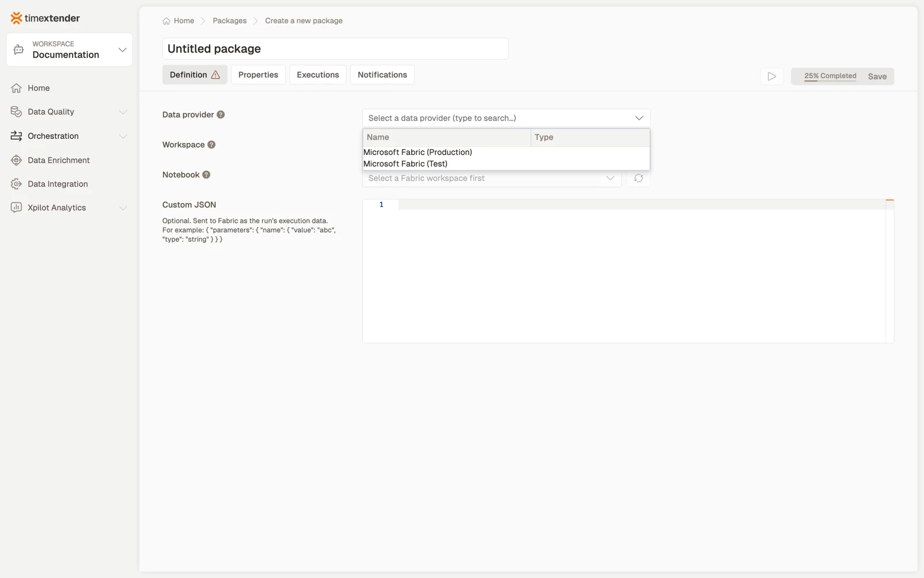Click the Workspace help question mark
924x578 pixels.
tap(211, 144)
